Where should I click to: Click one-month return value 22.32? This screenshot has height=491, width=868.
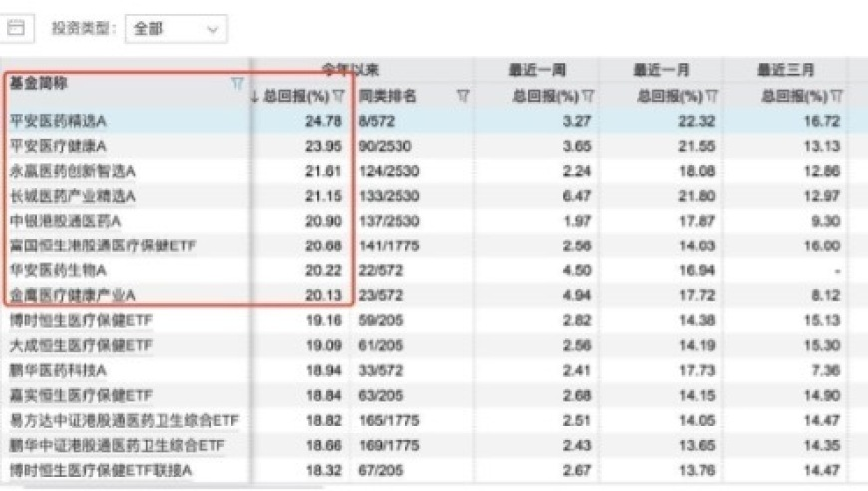(x=697, y=121)
